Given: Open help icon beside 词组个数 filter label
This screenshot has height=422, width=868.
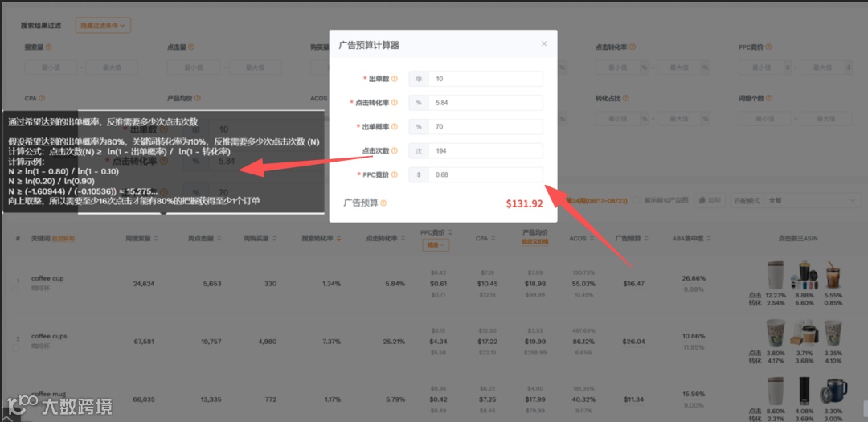Looking at the screenshot, I should pos(768,98).
